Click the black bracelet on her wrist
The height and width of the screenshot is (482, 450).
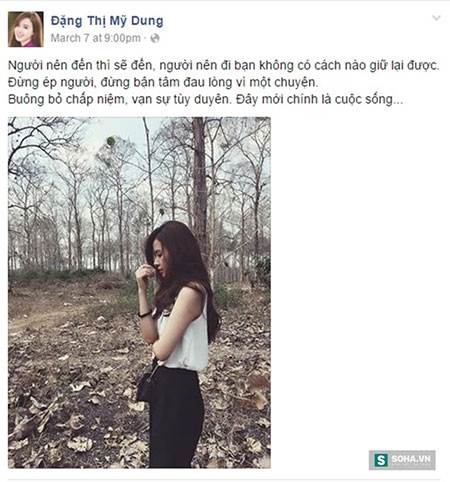tap(145, 313)
